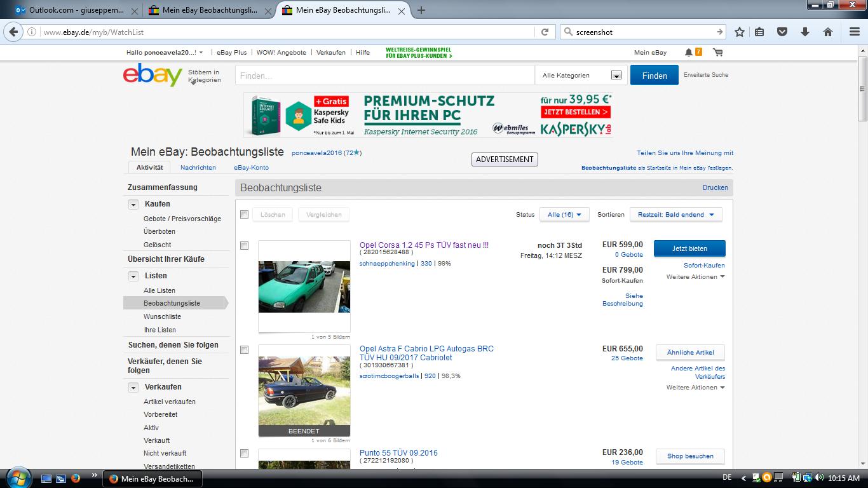Click Show Desktop in quick launch
The width and height of the screenshot is (868, 488).
pos(46,478)
